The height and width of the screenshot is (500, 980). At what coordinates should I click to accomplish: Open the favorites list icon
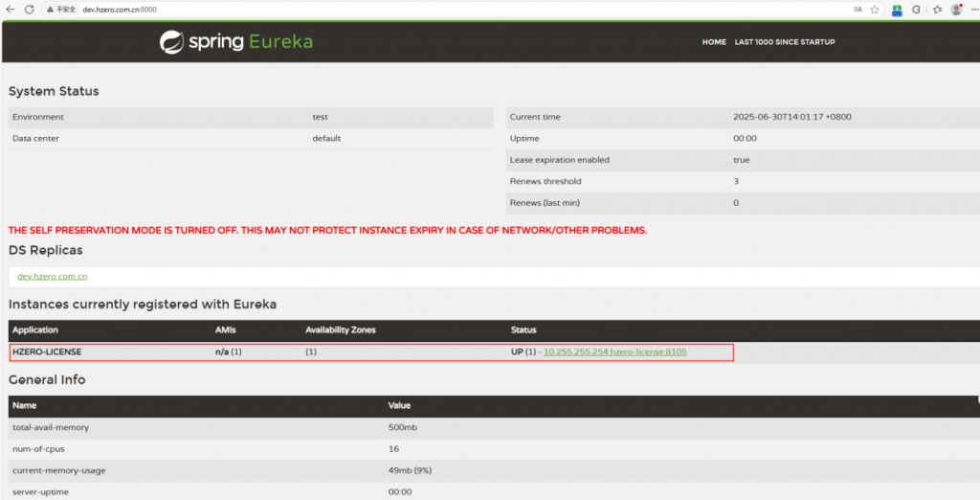point(937,9)
